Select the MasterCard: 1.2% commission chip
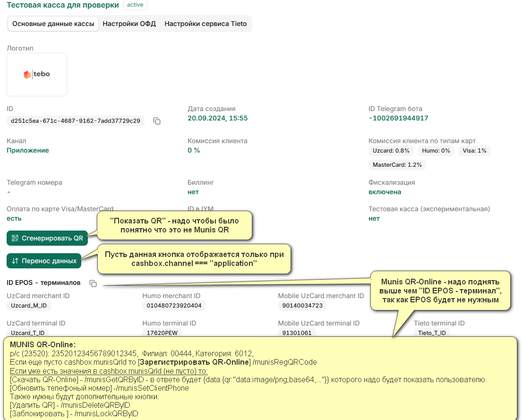Viewport: 522px width, 420px height. [x=397, y=165]
